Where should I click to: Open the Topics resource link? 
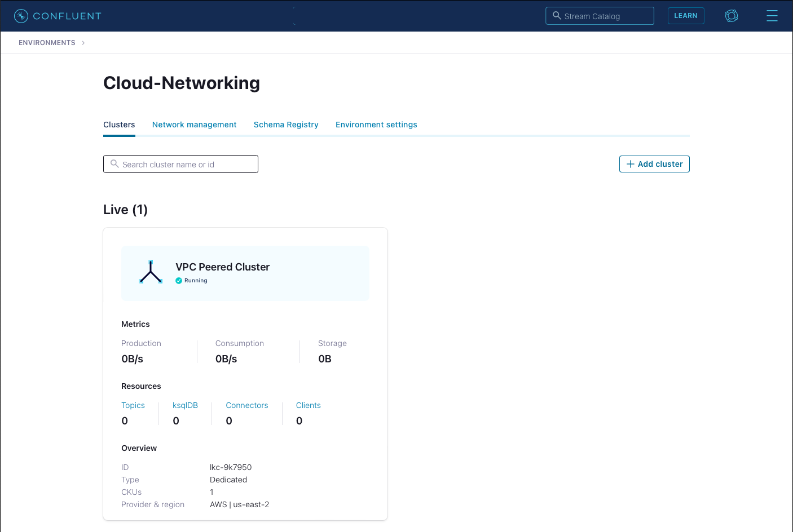(x=133, y=405)
